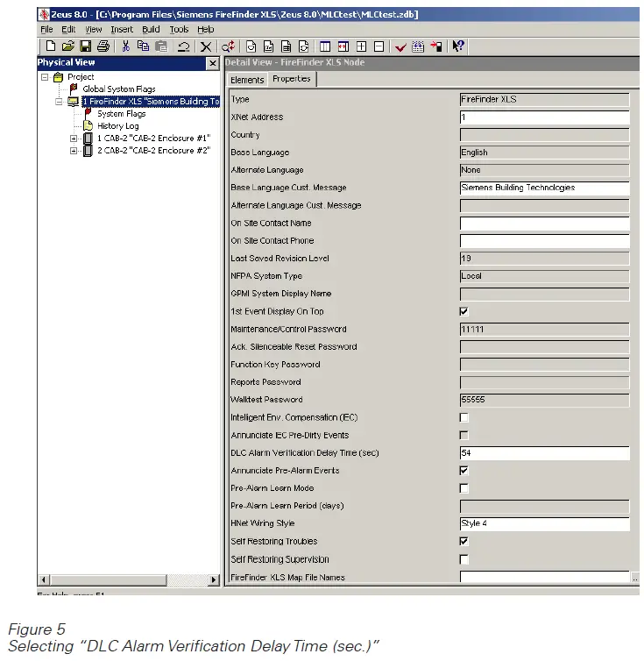Collapse all nodes with the minus-box icon
This screenshot has width=644, height=661.
click(379, 46)
